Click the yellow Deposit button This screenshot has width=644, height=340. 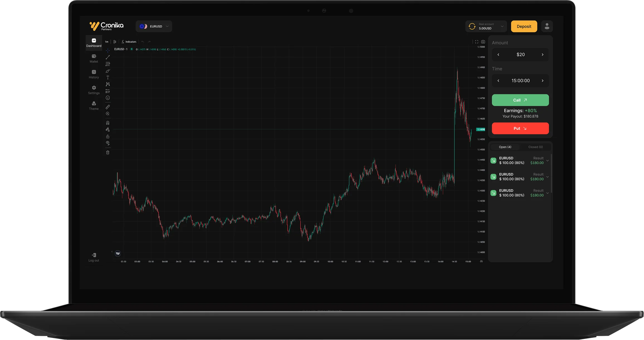tap(524, 26)
